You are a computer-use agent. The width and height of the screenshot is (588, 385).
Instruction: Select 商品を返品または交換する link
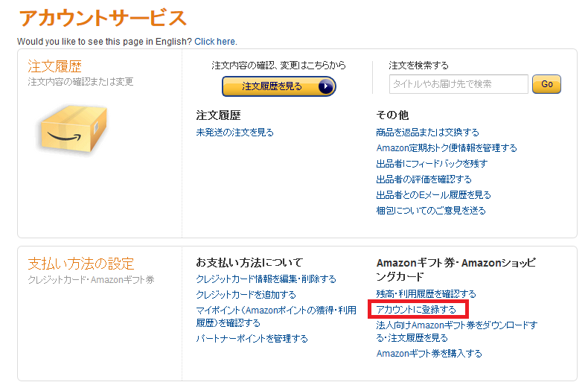coord(427,133)
